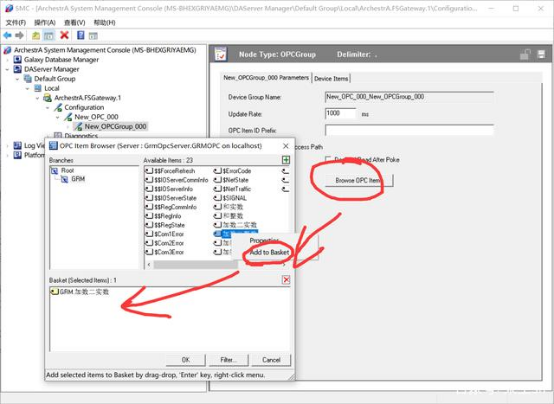Toggle the Read After Poke checkbox
554x404 pixels.
tap(328, 159)
